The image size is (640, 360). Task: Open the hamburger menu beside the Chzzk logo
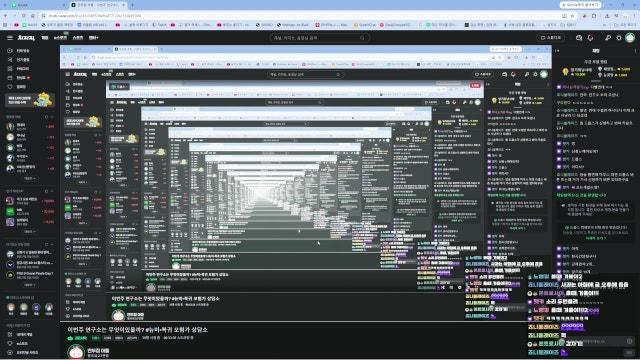10,38
